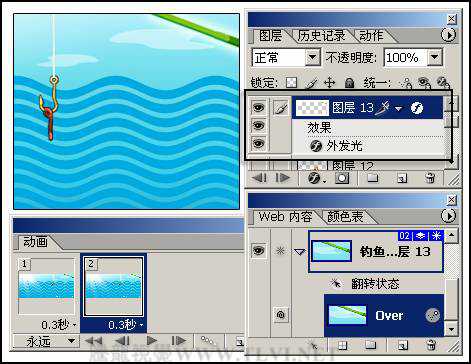Toggle the lock all padlock icon
Viewport: 471px width, 364px height.
coord(349,82)
